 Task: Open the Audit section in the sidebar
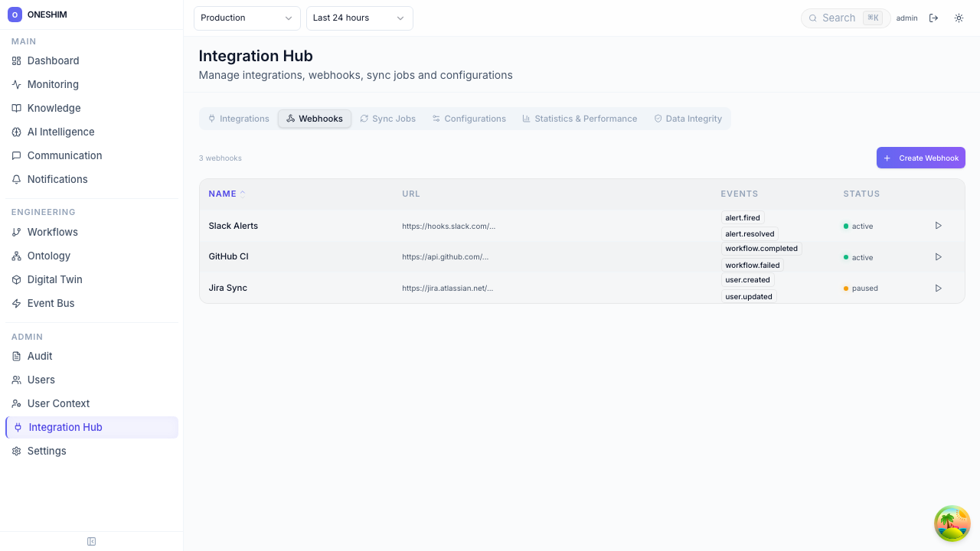pyautogui.click(x=39, y=356)
